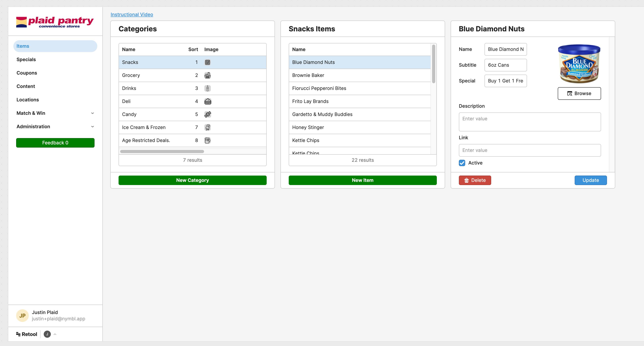Click the Snacks category image icon
The height and width of the screenshot is (346, 644).
[208, 62]
